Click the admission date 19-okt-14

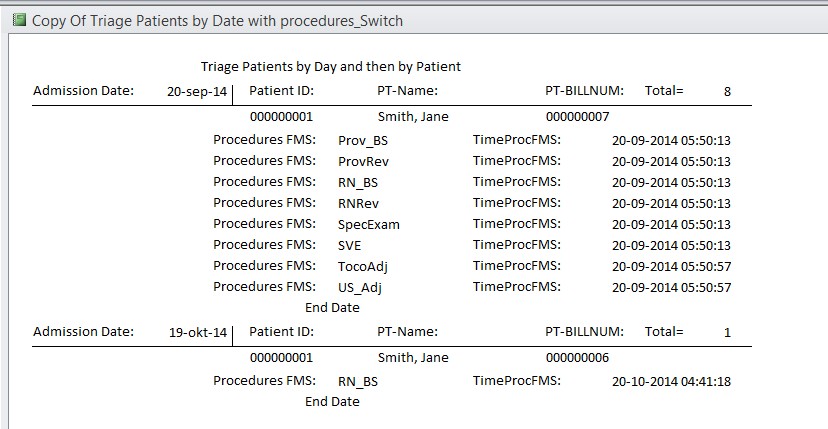click(197, 333)
